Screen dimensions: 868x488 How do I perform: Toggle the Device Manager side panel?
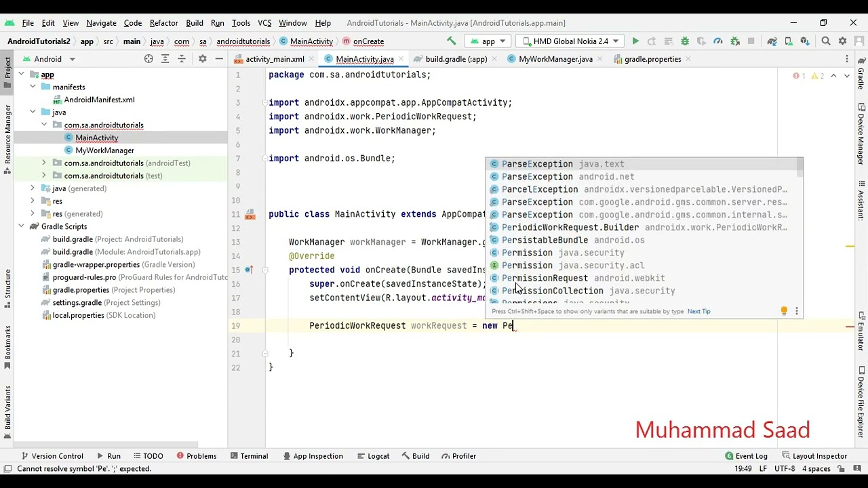[x=861, y=134]
